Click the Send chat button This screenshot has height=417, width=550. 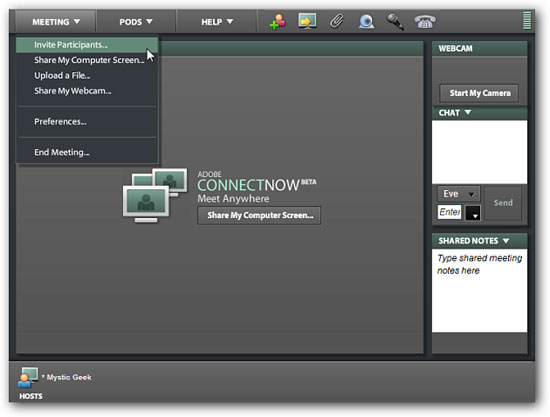(x=503, y=203)
